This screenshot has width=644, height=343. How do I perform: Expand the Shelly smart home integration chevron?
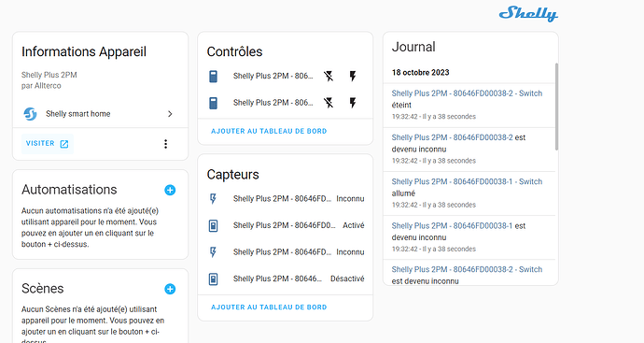[x=170, y=114]
